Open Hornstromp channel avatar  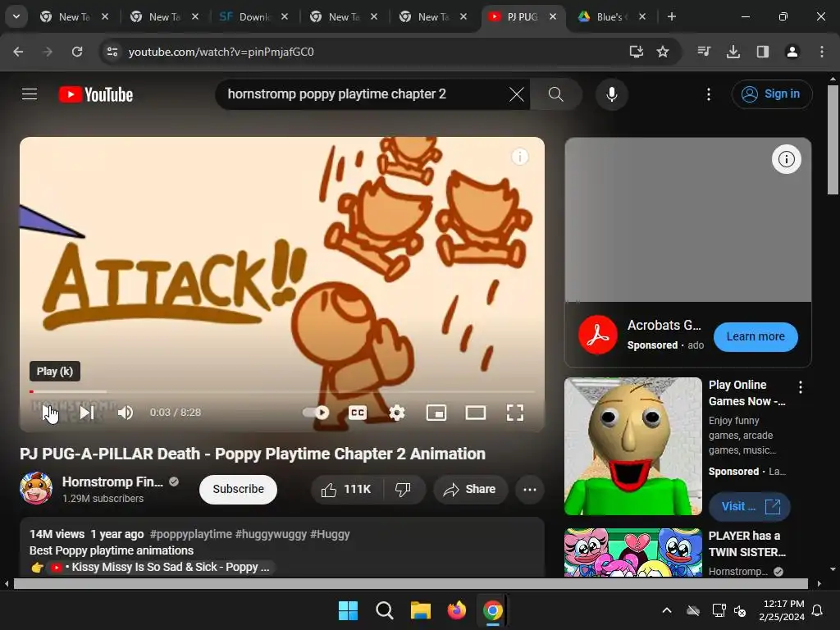coord(36,488)
